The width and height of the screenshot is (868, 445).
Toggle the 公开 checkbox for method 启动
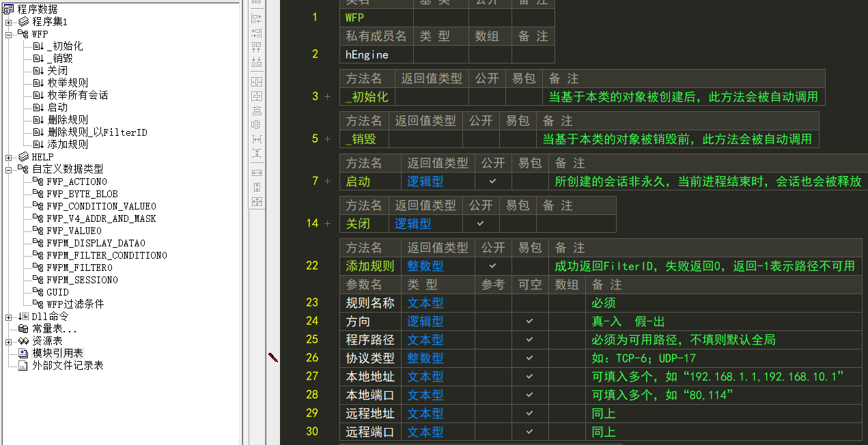click(x=492, y=182)
